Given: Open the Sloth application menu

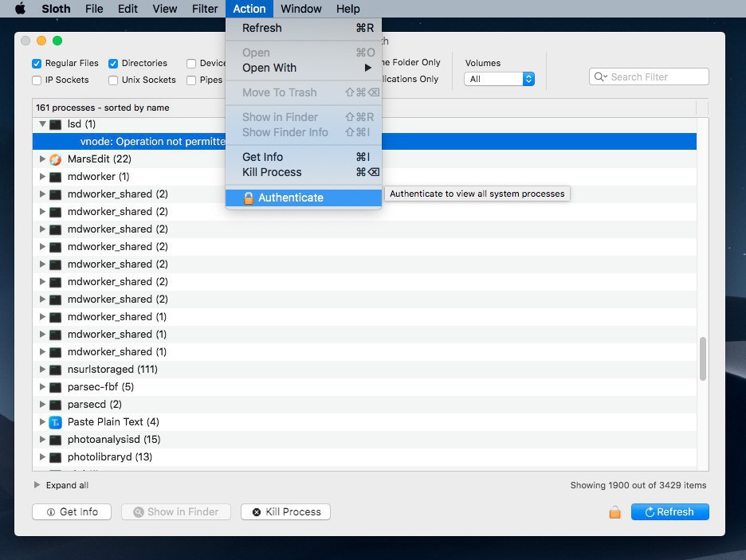Looking at the screenshot, I should click(56, 9).
